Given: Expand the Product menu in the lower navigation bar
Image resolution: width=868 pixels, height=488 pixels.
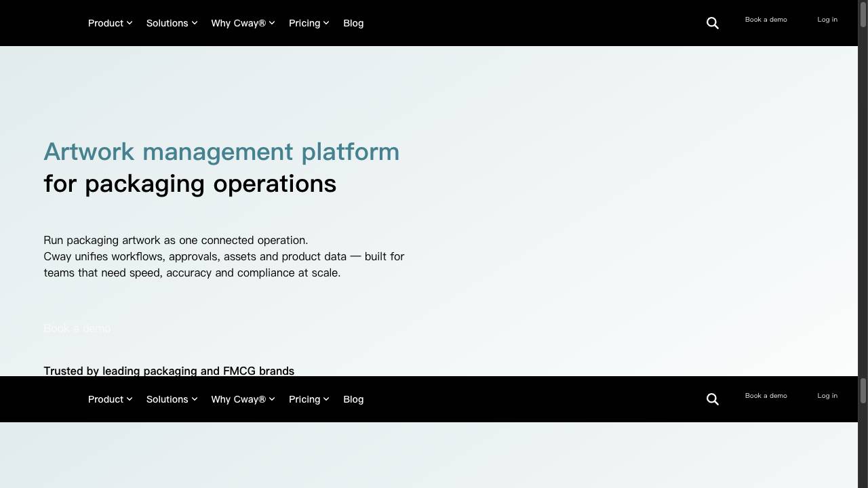Looking at the screenshot, I should (x=110, y=399).
